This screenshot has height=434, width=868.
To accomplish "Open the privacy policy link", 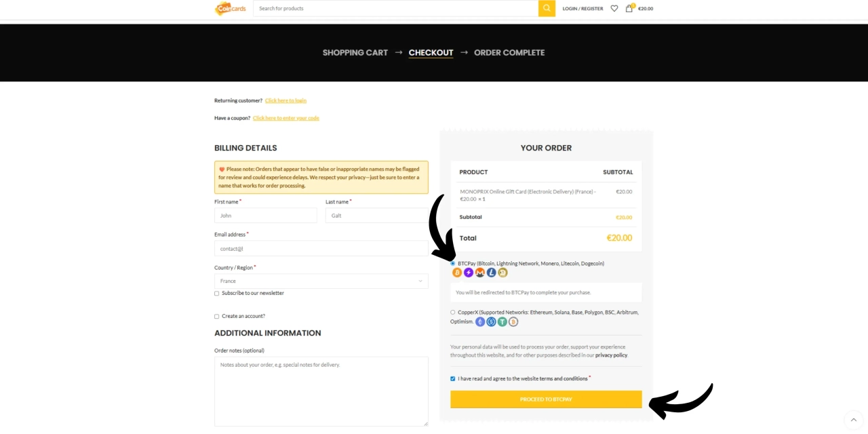I will (x=611, y=355).
